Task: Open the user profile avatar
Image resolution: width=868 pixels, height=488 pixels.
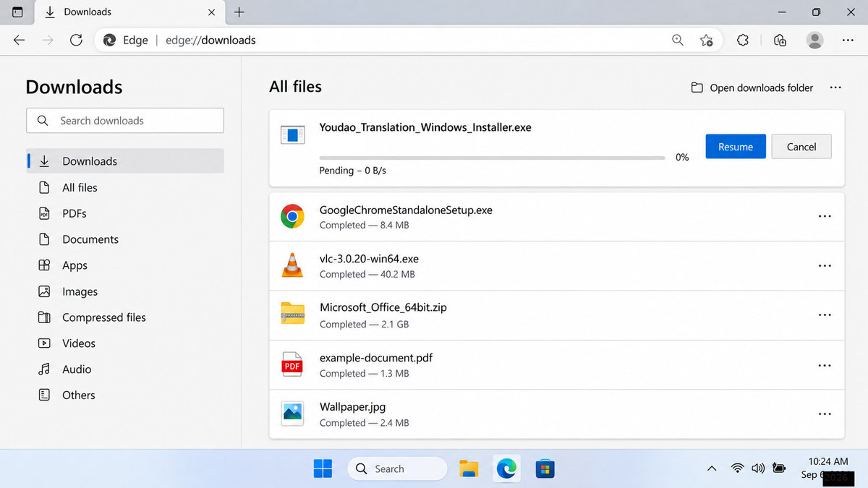Action: click(815, 40)
